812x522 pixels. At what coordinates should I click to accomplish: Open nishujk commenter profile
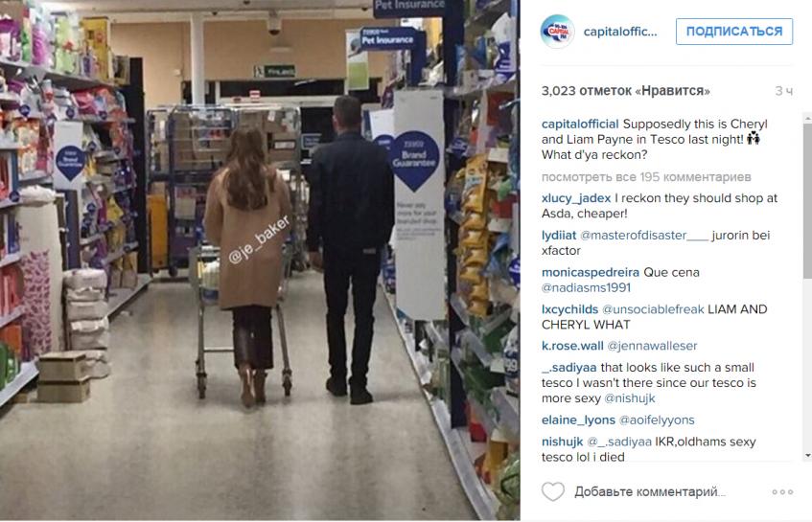562,442
